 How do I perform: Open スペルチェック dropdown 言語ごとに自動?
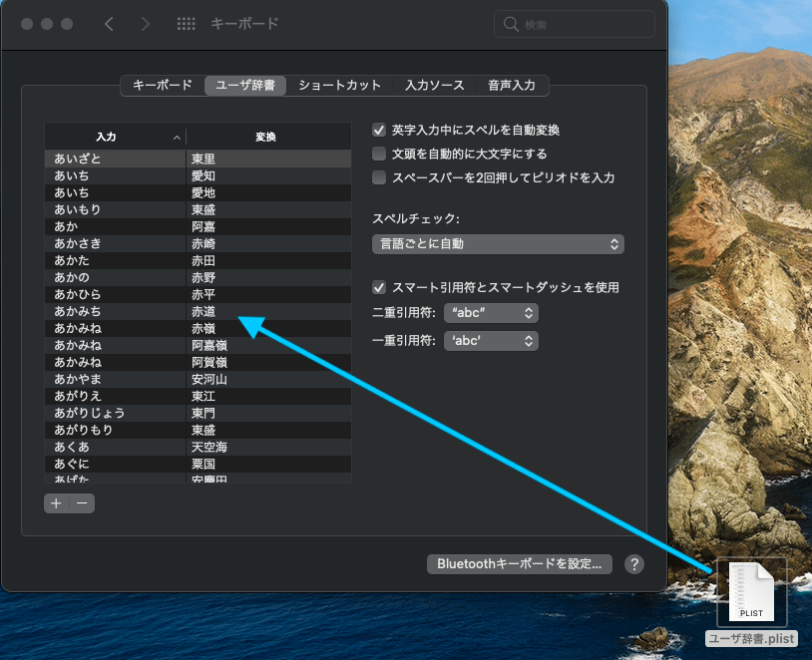point(498,244)
